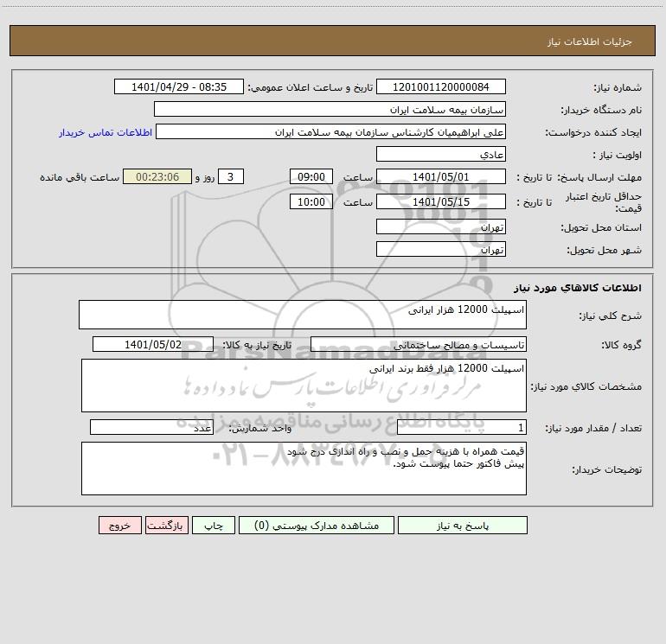Click the نام دستگاه خریدار label
The width and height of the screenshot is (666, 644).
pyautogui.click(x=601, y=111)
